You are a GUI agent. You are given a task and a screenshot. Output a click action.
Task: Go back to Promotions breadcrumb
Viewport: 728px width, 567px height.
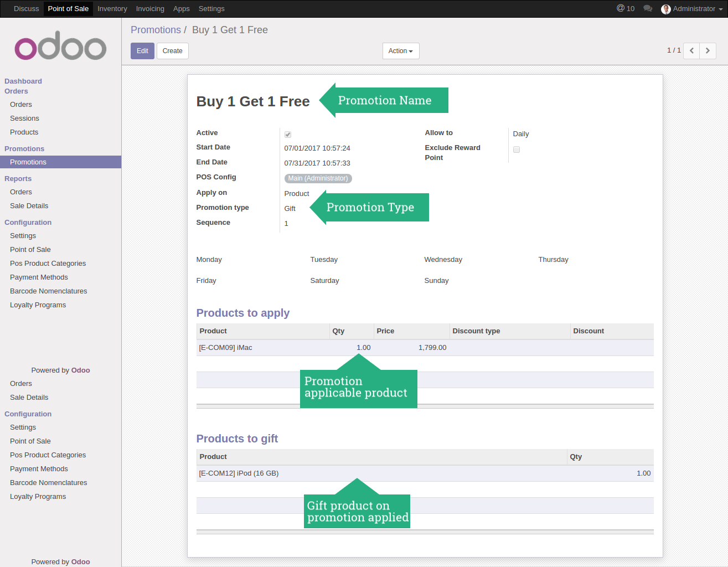click(x=156, y=30)
